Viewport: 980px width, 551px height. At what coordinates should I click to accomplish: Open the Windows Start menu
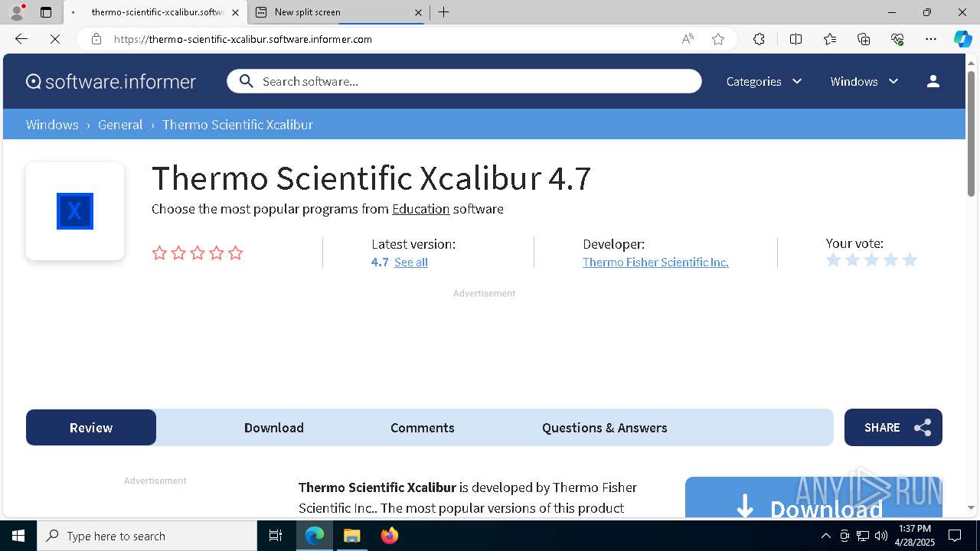18,536
